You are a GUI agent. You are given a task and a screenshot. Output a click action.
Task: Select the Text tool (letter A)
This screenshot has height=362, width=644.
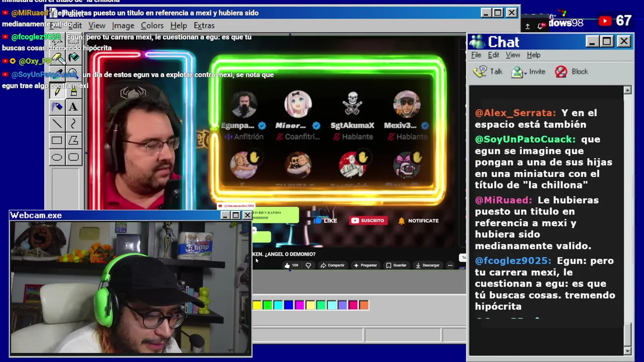(x=73, y=107)
